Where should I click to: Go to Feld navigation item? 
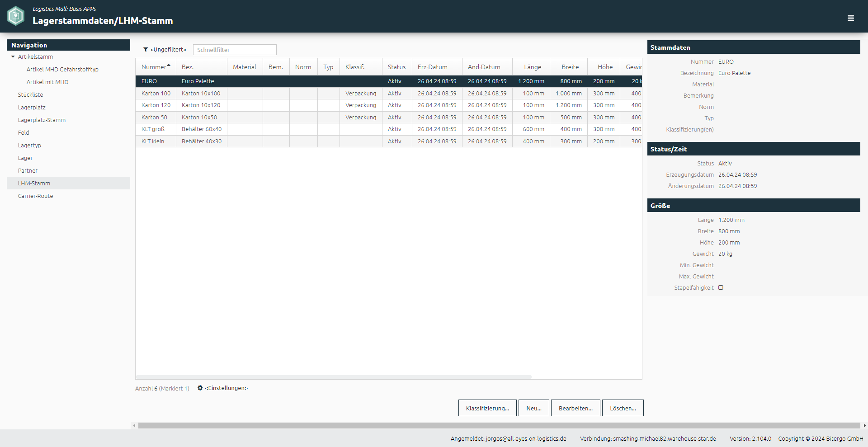(24, 133)
